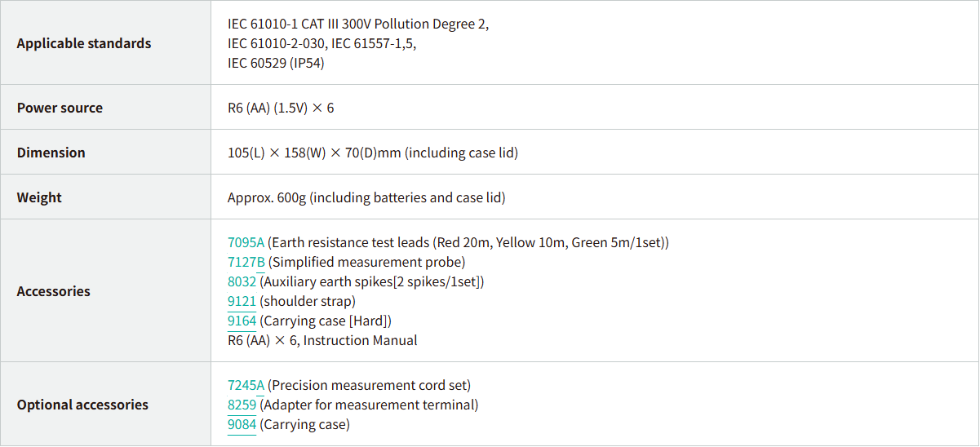980x447 pixels.
Task: Click the 7127B simplified measurement probe link
Action: [246, 262]
